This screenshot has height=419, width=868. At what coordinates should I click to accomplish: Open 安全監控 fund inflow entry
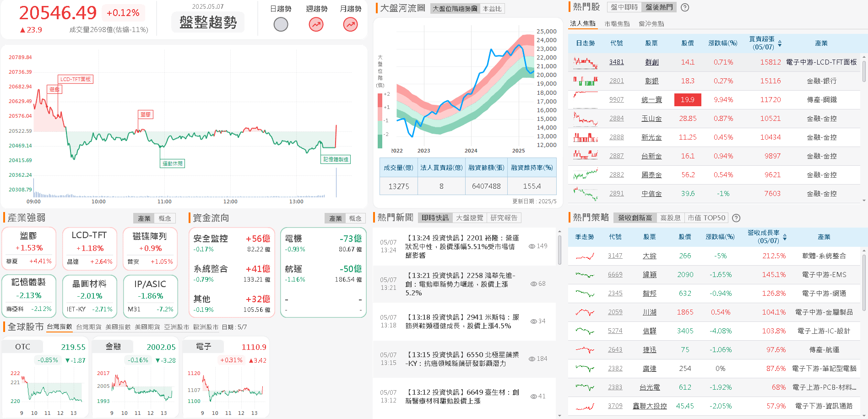232,243
